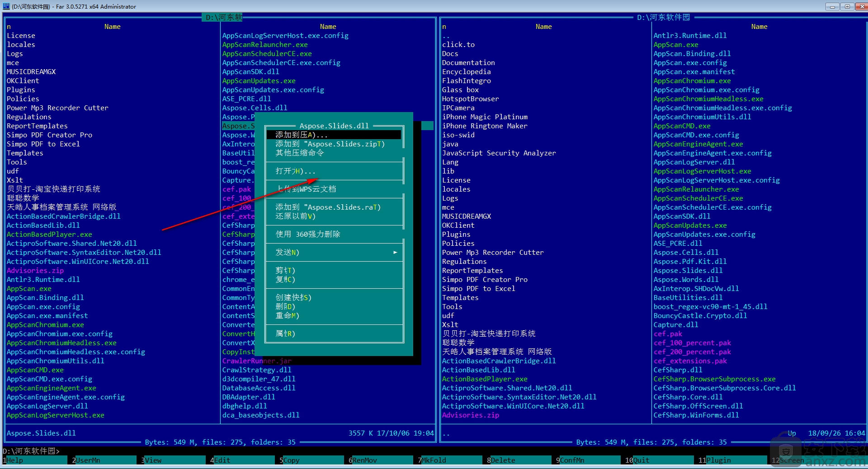Screen dimensions: 868x469
Task: Click the right panel path header D:\河东软件园
Action: pyautogui.click(x=664, y=17)
